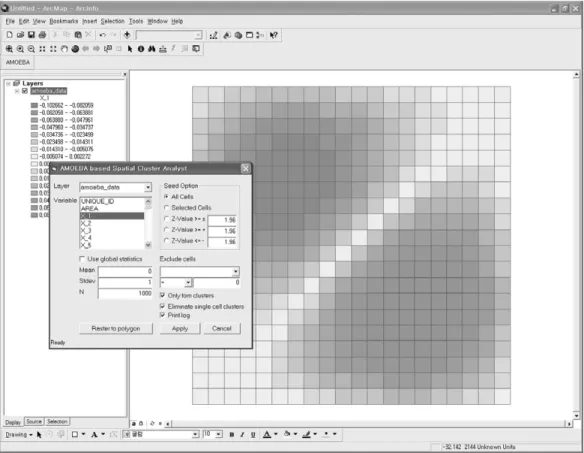The image size is (584, 453).
Task: Click Fixed Zoom Out icon
Action: pyautogui.click(x=53, y=49)
